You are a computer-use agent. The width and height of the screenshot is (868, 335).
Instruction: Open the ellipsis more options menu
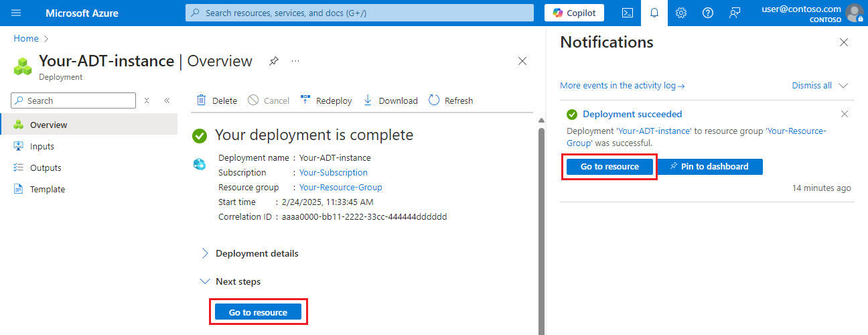point(295,61)
